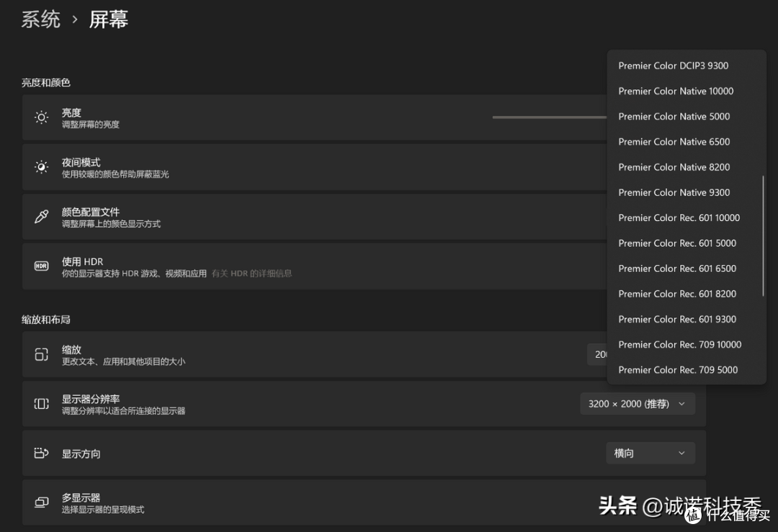Screen dimensions: 778x532
Task: Click the display resolution monitor icon
Action: tap(41, 403)
